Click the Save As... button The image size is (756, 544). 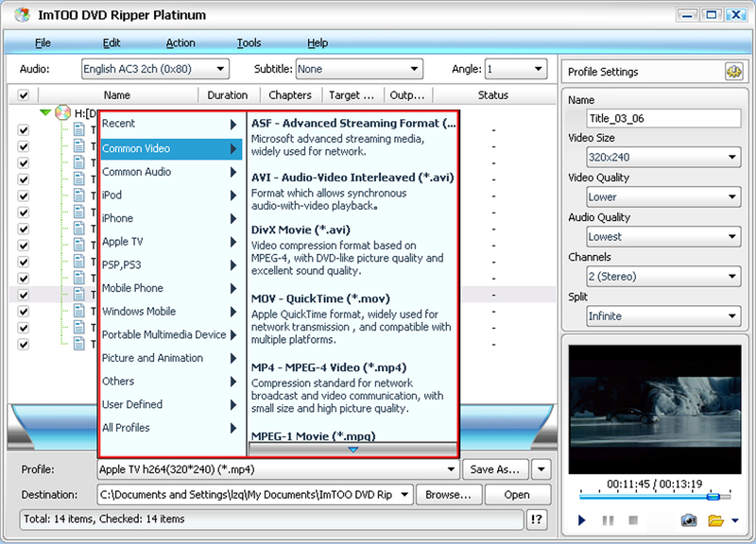pos(495,469)
